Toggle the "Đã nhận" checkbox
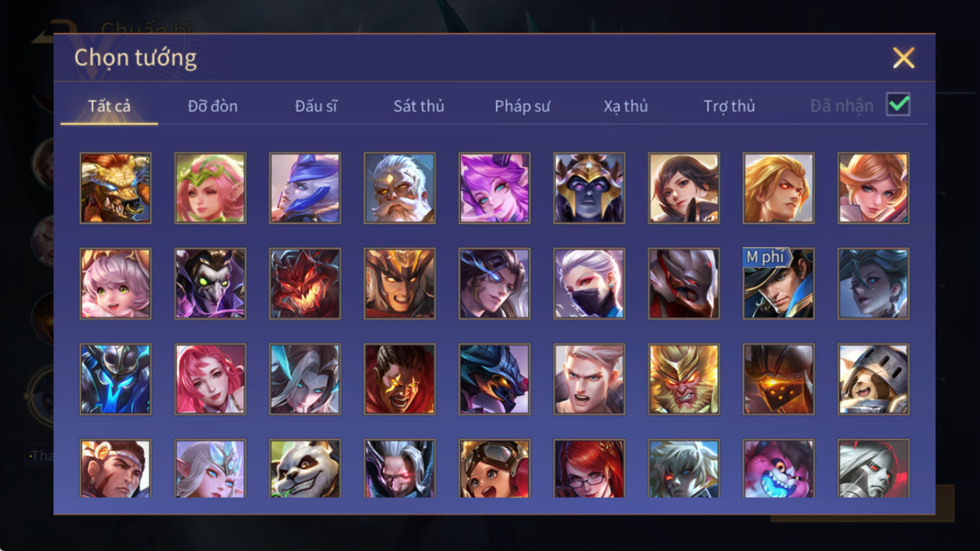The height and width of the screenshot is (551, 980). 898,105
